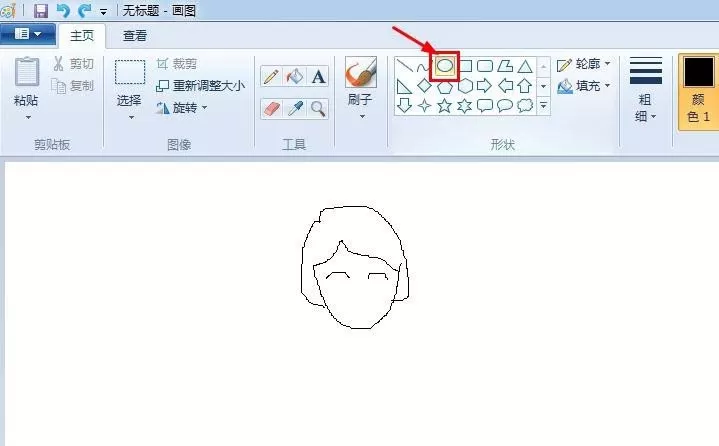Open the Outline (轮廓) dropdown
Screen dimensions: 719x446
(584, 64)
